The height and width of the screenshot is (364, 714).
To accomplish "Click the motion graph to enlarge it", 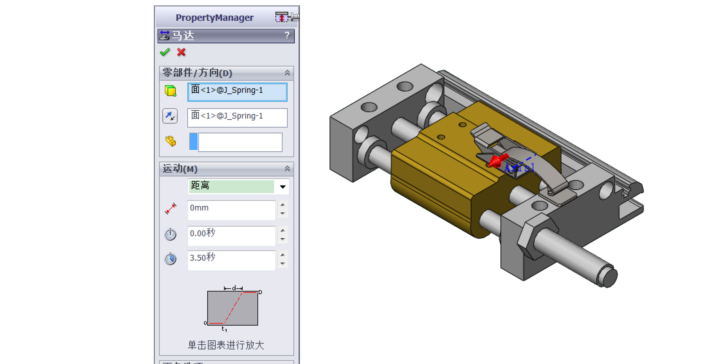I will 232,308.
